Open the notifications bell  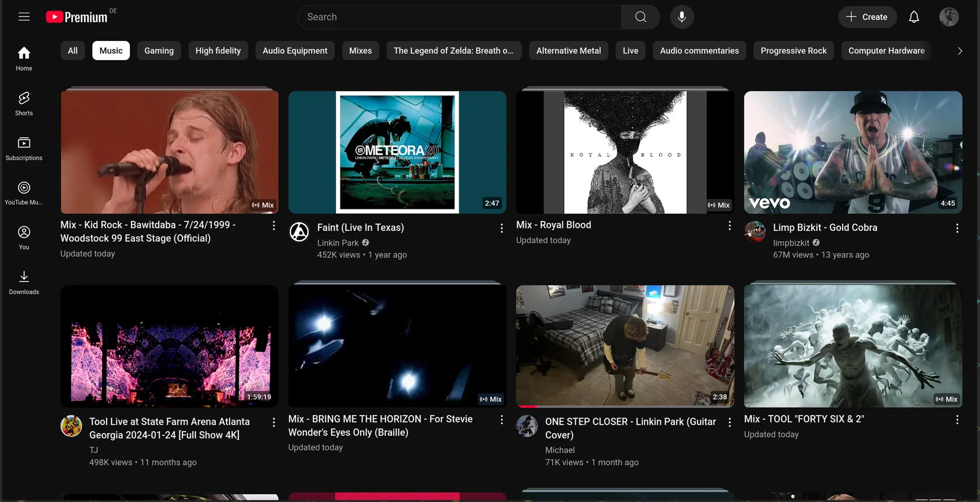coord(914,17)
